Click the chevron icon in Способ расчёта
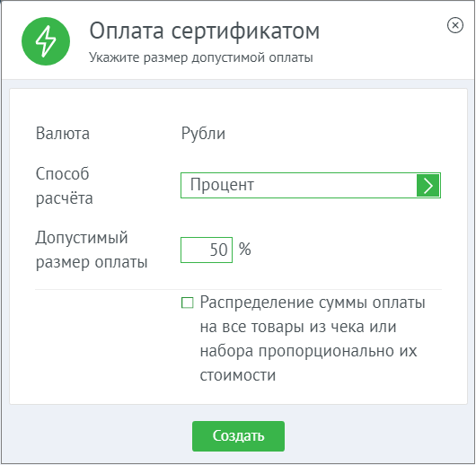Viewport: 476px width, 465px height. pyautogui.click(x=428, y=186)
